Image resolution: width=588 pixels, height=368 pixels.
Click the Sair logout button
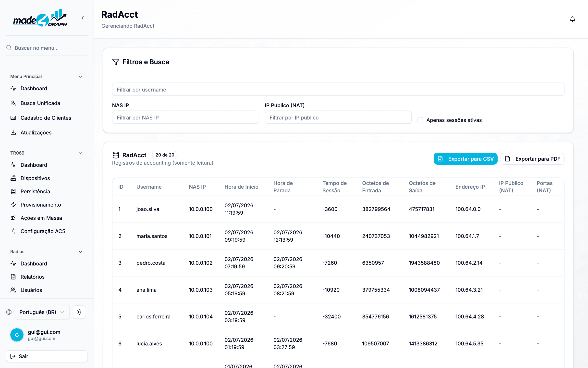click(47, 356)
